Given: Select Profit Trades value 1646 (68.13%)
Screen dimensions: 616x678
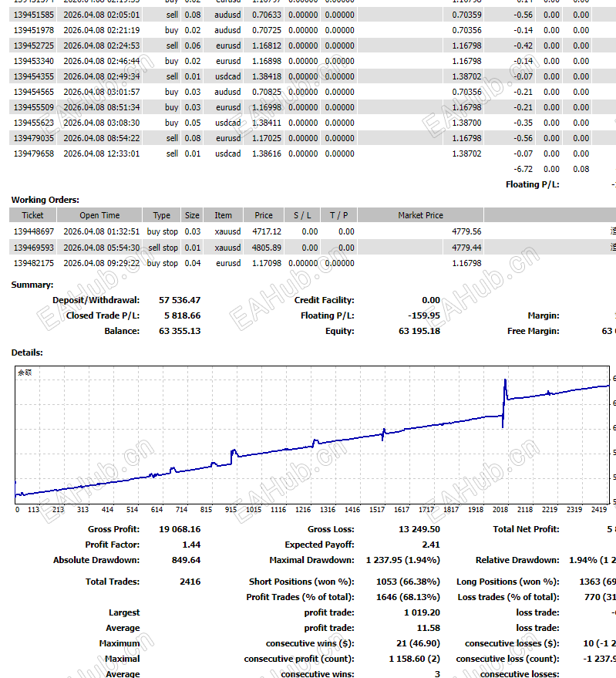Looking at the screenshot, I should (x=408, y=597).
